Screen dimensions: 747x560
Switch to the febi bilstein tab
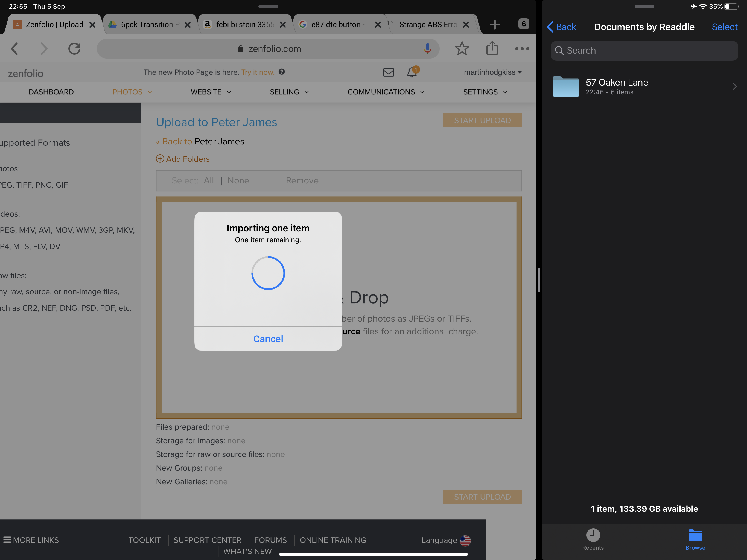pyautogui.click(x=245, y=24)
